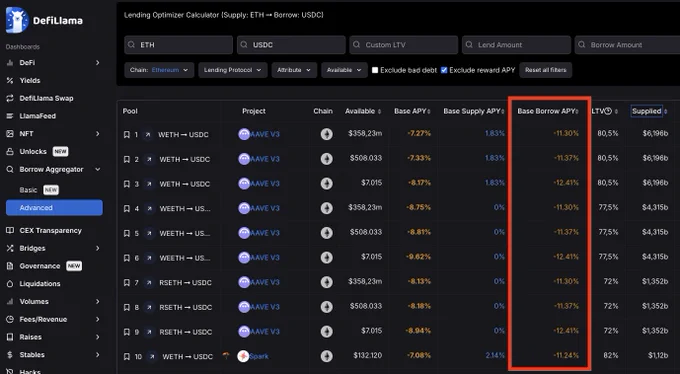This screenshot has height=374, width=680.
Task: Click the search icon in ETH field
Action: click(131, 45)
